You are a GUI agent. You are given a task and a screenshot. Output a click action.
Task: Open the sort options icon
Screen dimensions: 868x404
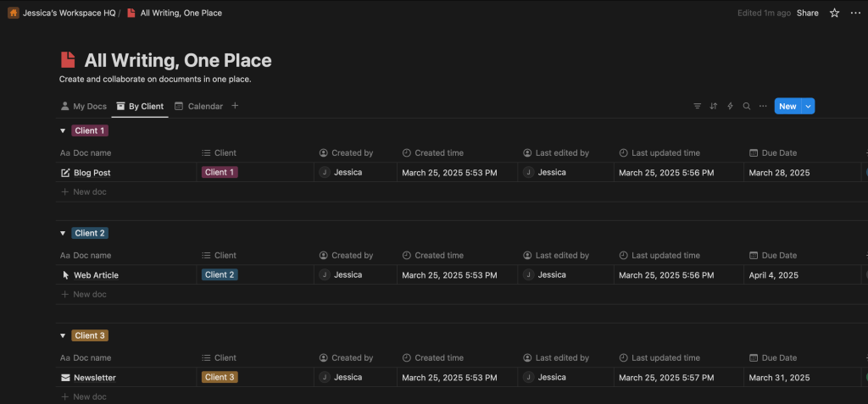pos(714,107)
